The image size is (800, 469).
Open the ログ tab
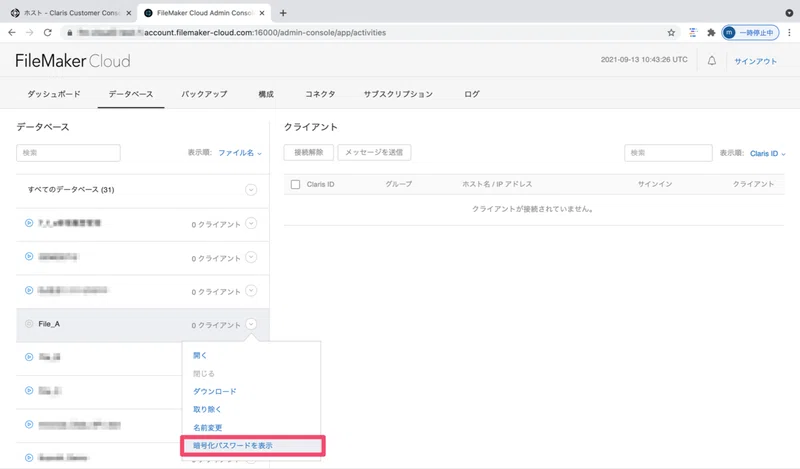(x=472, y=94)
